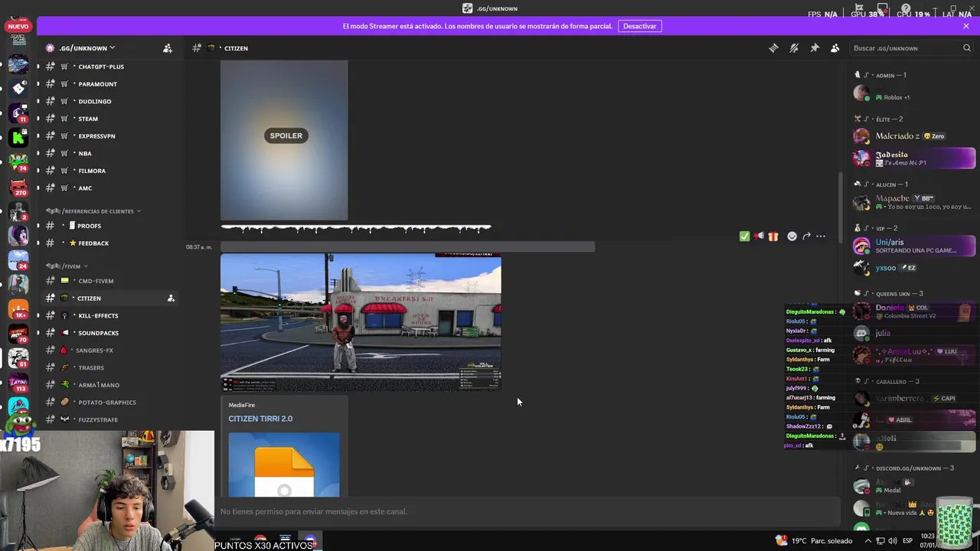
Task: Click the forward arrow message icon
Action: (x=806, y=236)
